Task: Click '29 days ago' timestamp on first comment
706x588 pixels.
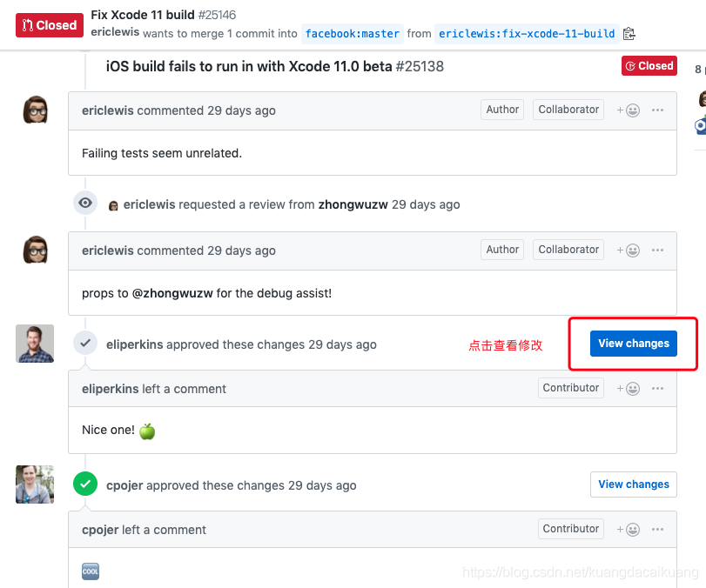Action: (241, 110)
